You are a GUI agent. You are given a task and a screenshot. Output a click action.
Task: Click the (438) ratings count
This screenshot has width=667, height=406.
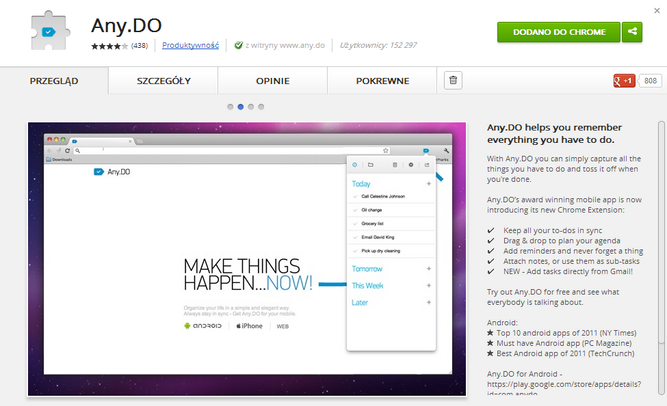click(x=139, y=46)
